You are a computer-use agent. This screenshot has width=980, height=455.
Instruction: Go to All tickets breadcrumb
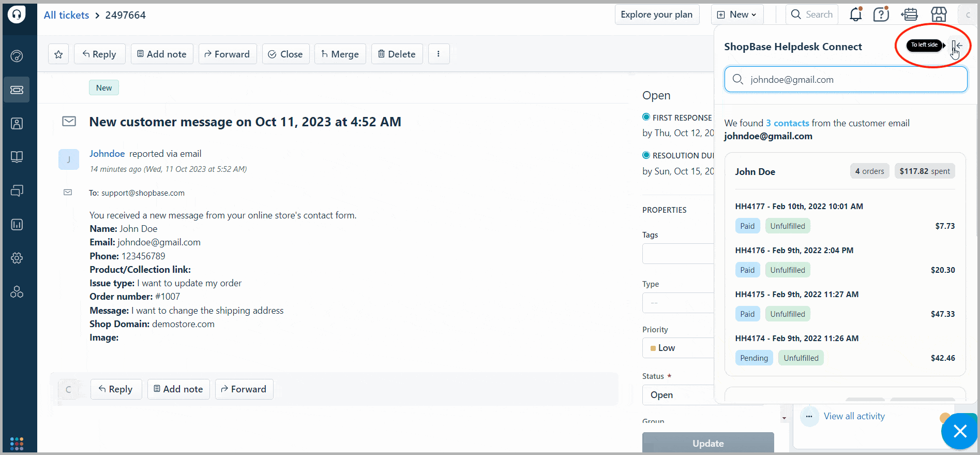(x=66, y=15)
